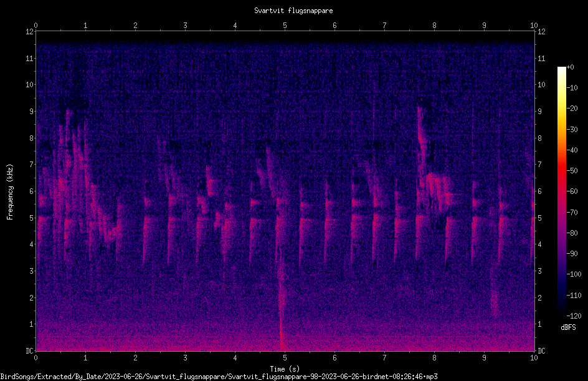Click the dBFS color scale bar
The image size is (588, 381).
tap(561, 191)
